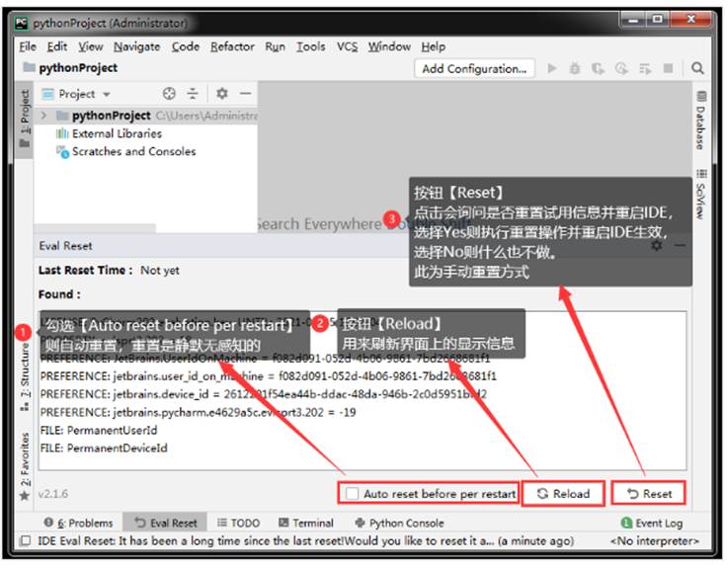Click the No interpreter status widget
This screenshot has width=728, height=572.
click(654, 541)
